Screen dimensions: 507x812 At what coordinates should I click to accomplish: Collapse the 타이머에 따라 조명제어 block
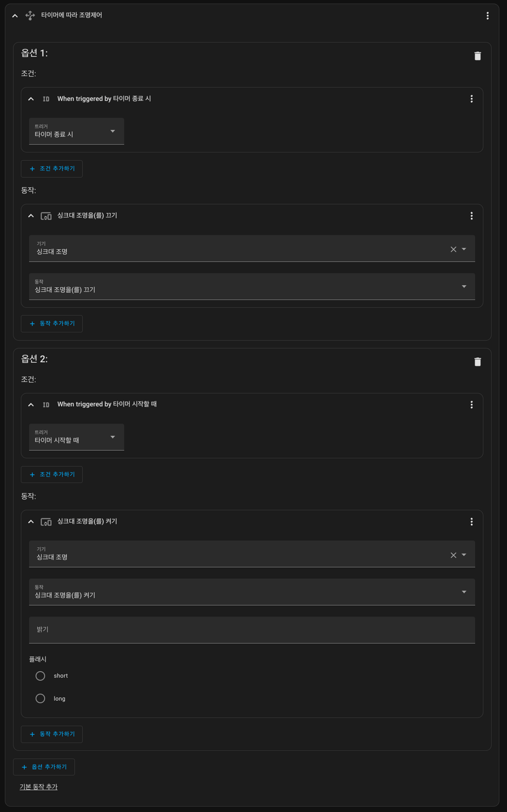point(15,15)
